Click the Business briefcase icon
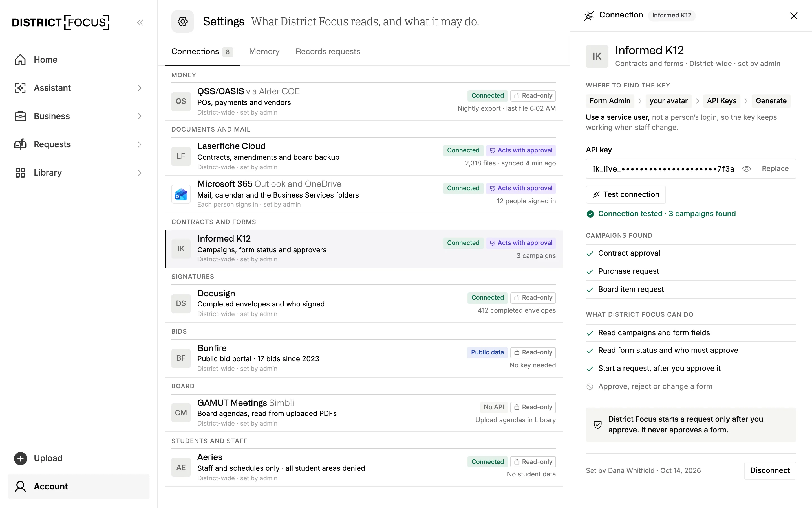This screenshot has height=508, width=812. (x=20, y=116)
